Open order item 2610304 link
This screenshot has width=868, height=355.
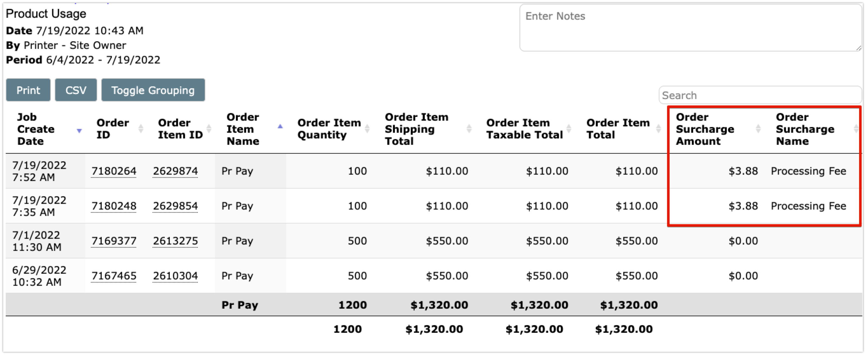(x=175, y=276)
